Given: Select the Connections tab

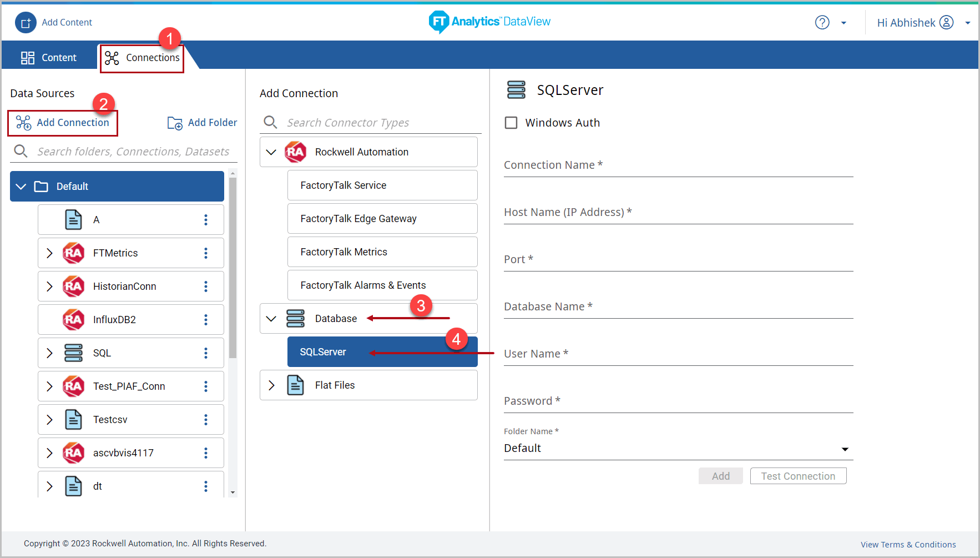Looking at the screenshot, I should 143,58.
